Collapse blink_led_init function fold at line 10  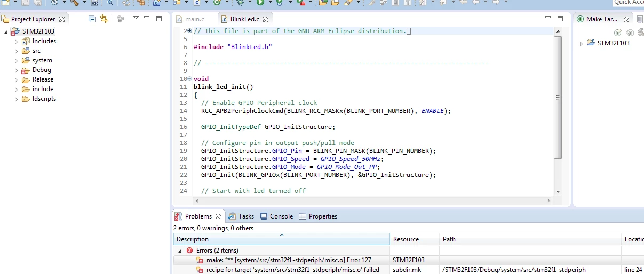click(189, 79)
